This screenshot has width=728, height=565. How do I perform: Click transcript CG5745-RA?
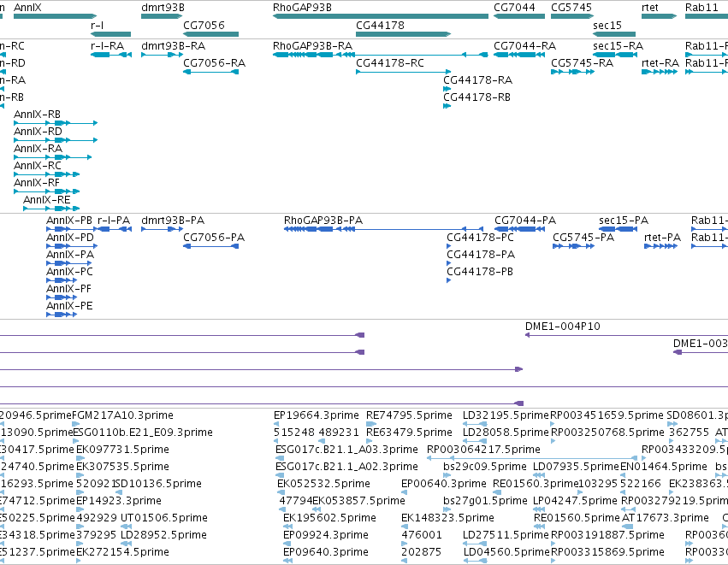(572, 72)
